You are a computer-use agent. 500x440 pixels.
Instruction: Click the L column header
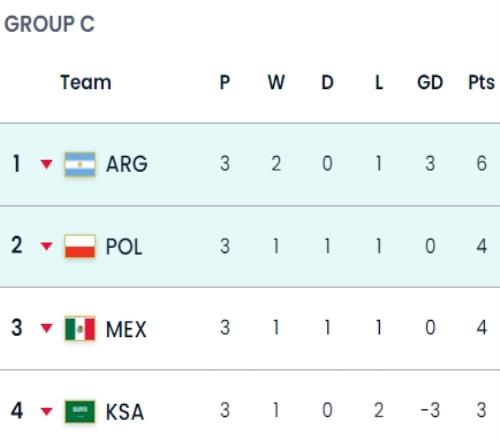pyautogui.click(x=379, y=82)
